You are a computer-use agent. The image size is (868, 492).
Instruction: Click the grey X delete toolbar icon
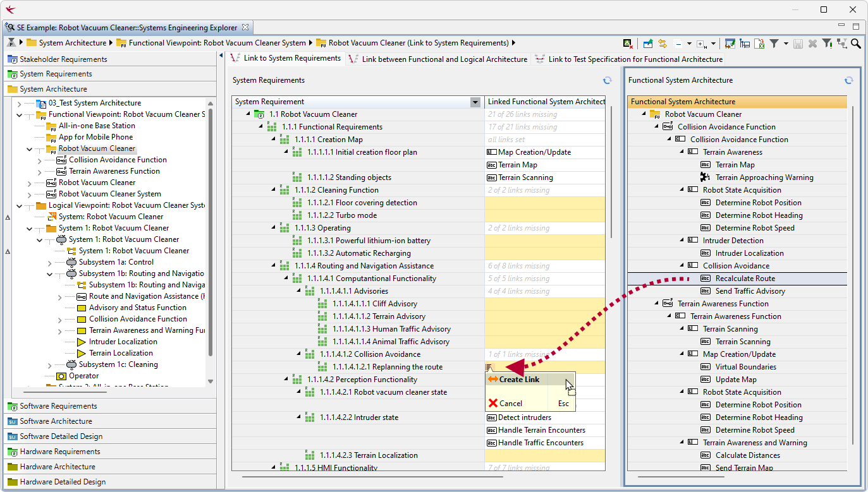(x=812, y=44)
